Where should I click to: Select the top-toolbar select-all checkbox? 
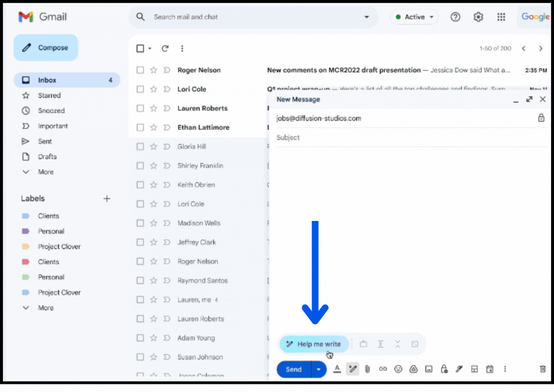[140, 48]
